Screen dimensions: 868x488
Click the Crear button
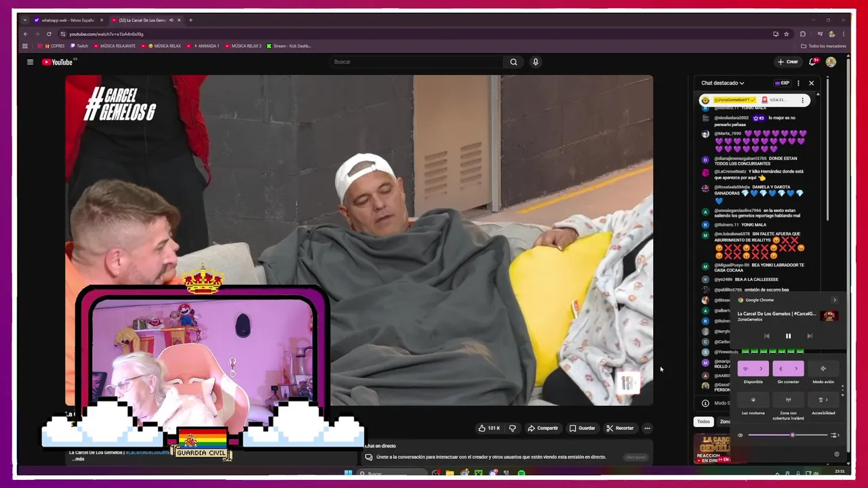[788, 62]
